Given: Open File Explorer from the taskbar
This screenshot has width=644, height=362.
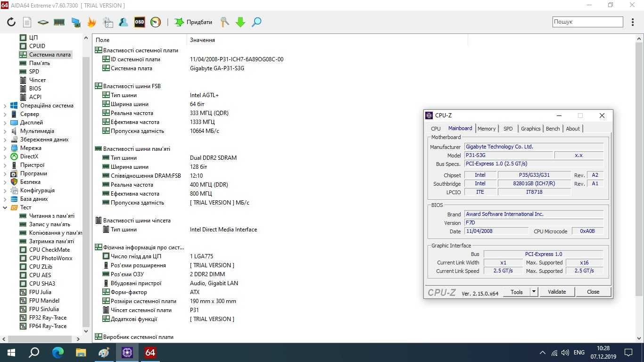Looking at the screenshot, I should (81, 352).
